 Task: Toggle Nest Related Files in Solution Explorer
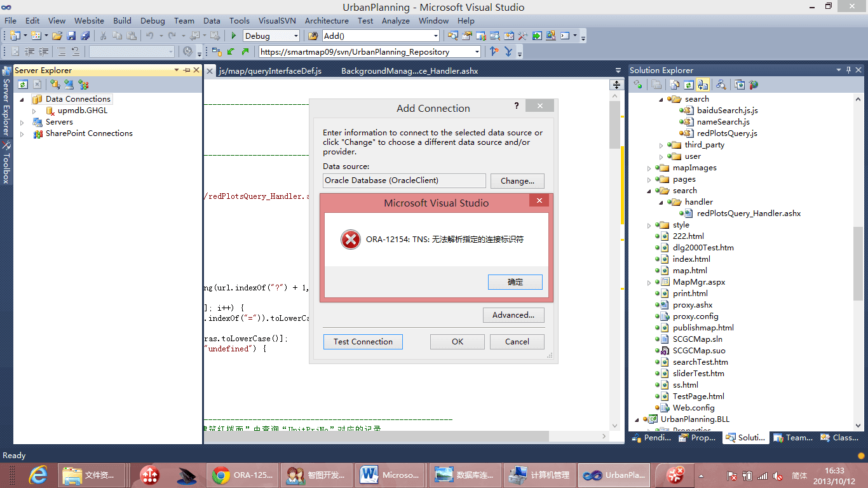(x=703, y=85)
